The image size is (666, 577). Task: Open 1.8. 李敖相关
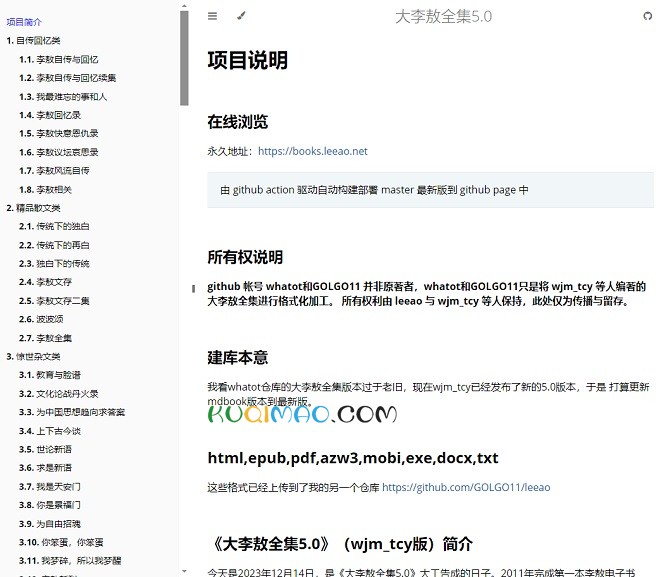[45, 190]
